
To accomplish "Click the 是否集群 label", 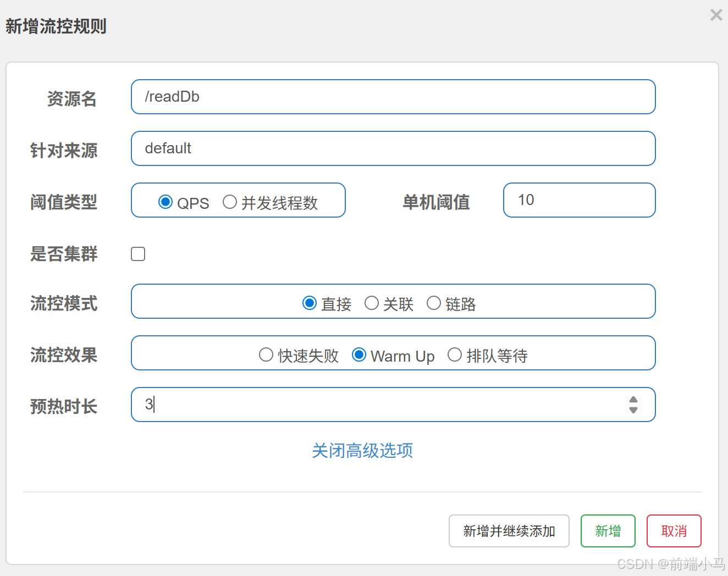I will (64, 254).
